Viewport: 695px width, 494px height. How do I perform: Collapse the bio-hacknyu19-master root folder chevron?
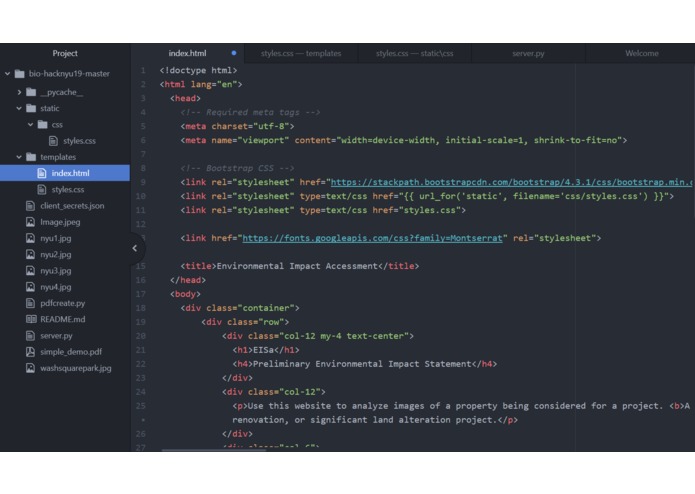[8, 74]
